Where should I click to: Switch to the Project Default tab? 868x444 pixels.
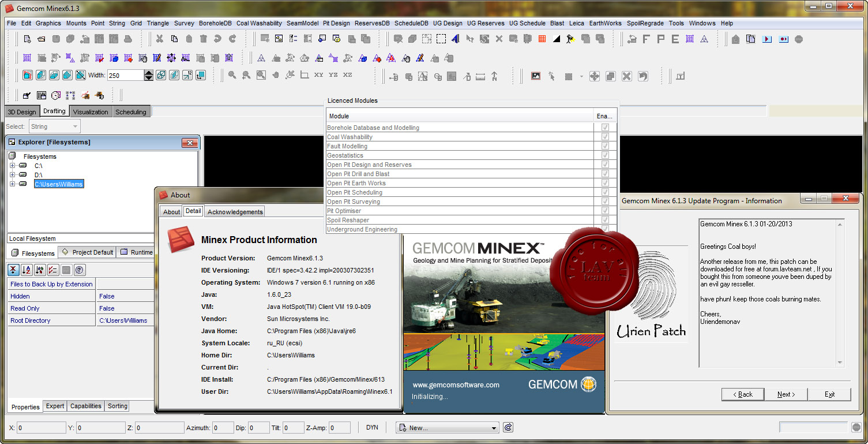pyautogui.click(x=87, y=252)
